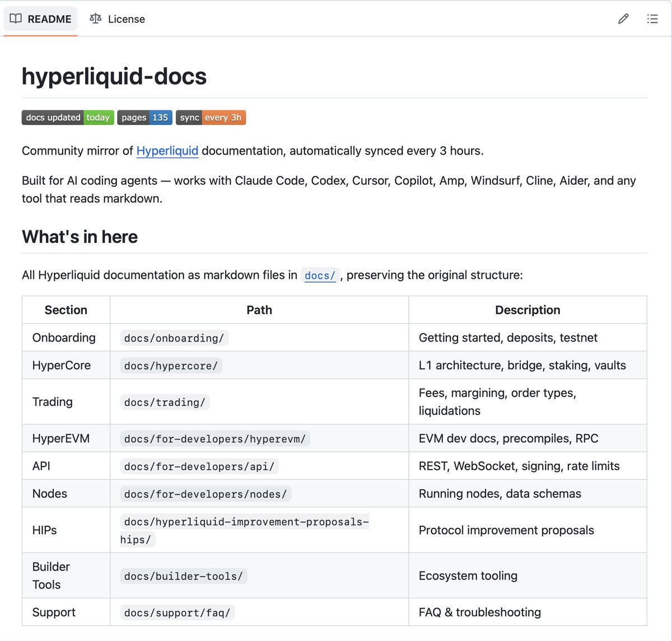Open the docs/ folder link
Viewport: 672px width, 641px height.
[320, 275]
